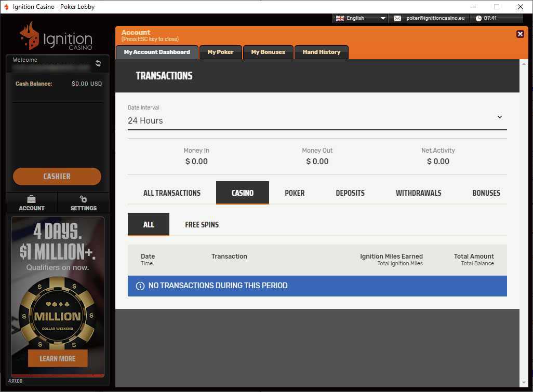Switch to the FREE SPINS filter

tap(202, 225)
